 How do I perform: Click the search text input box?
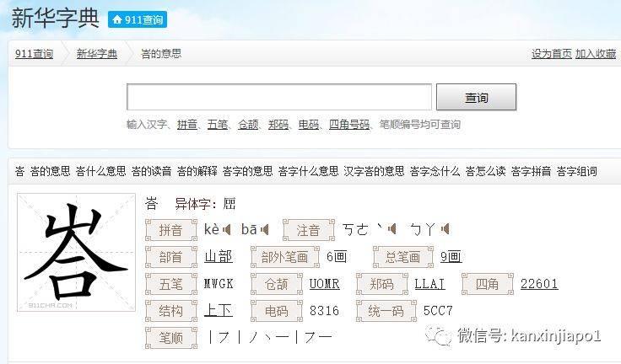(x=278, y=98)
